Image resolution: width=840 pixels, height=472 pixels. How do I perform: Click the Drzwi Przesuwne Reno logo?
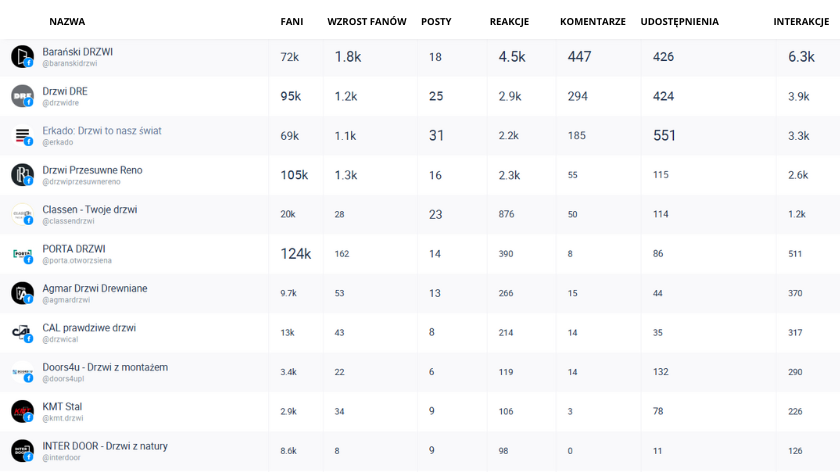pos(22,175)
